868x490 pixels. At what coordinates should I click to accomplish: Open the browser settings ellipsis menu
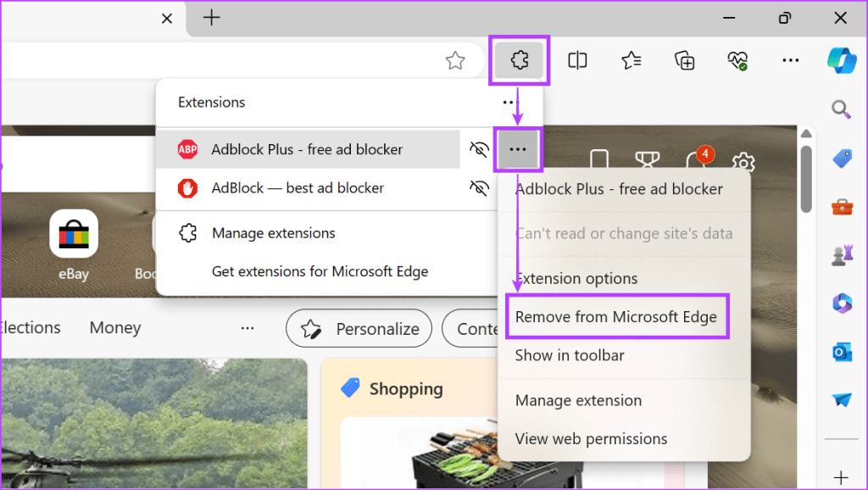[790, 60]
